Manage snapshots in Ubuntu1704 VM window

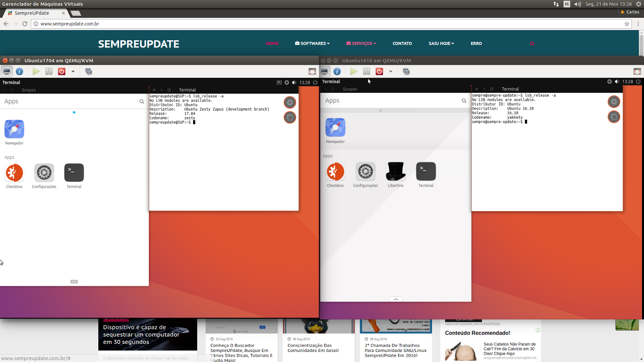point(89,72)
